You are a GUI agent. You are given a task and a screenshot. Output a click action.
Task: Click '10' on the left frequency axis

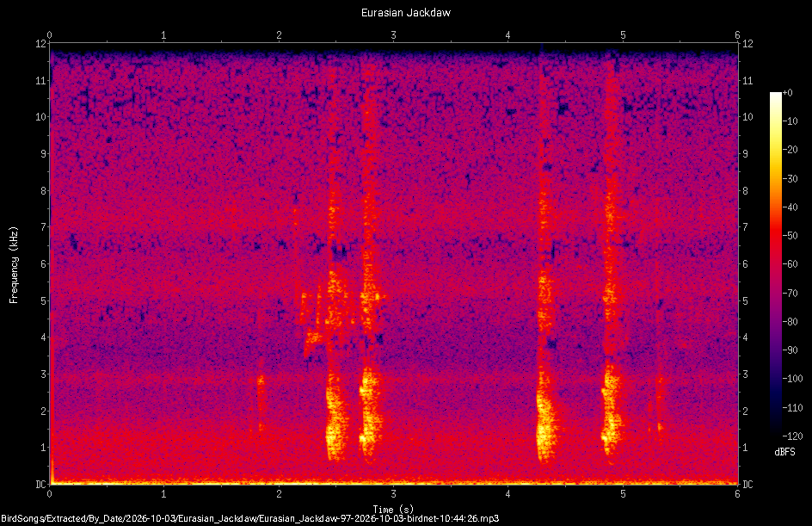click(40, 117)
